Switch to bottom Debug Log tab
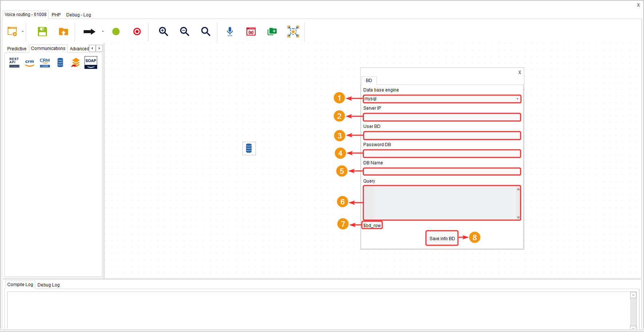Screen dimensions: 644x332 point(48,285)
